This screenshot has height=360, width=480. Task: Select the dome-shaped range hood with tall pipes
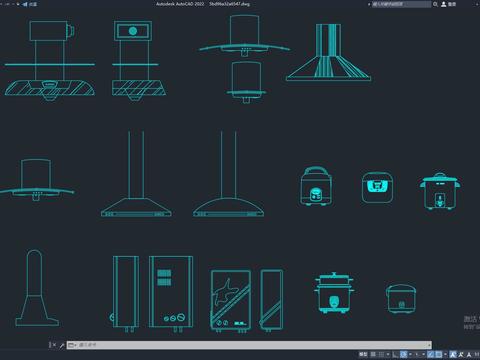(x=228, y=174)
